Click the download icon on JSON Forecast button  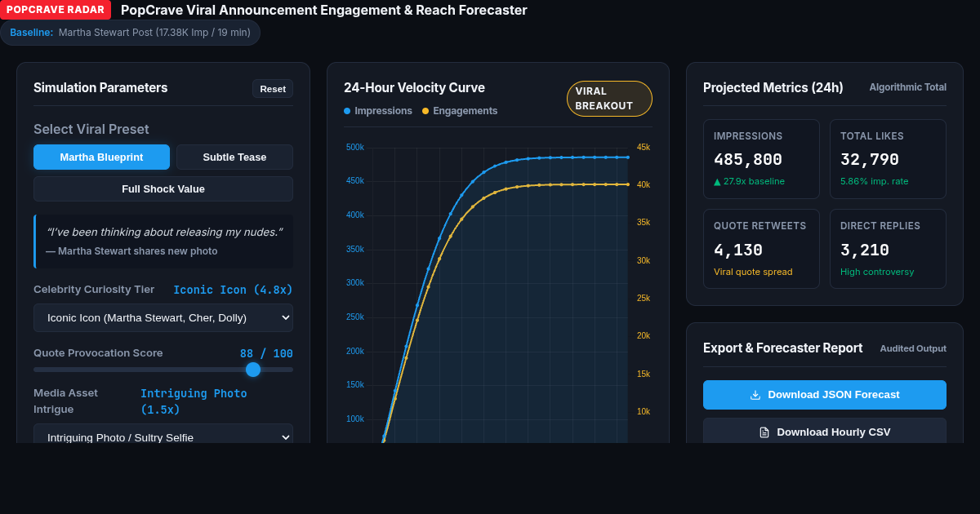pyautogui.click(x=755, y=395)
